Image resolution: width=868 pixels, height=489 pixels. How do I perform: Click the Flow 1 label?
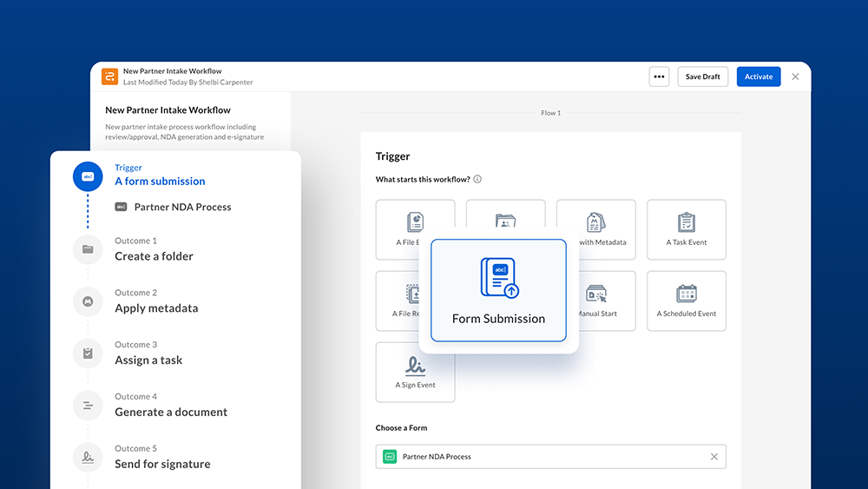[551, 113]
